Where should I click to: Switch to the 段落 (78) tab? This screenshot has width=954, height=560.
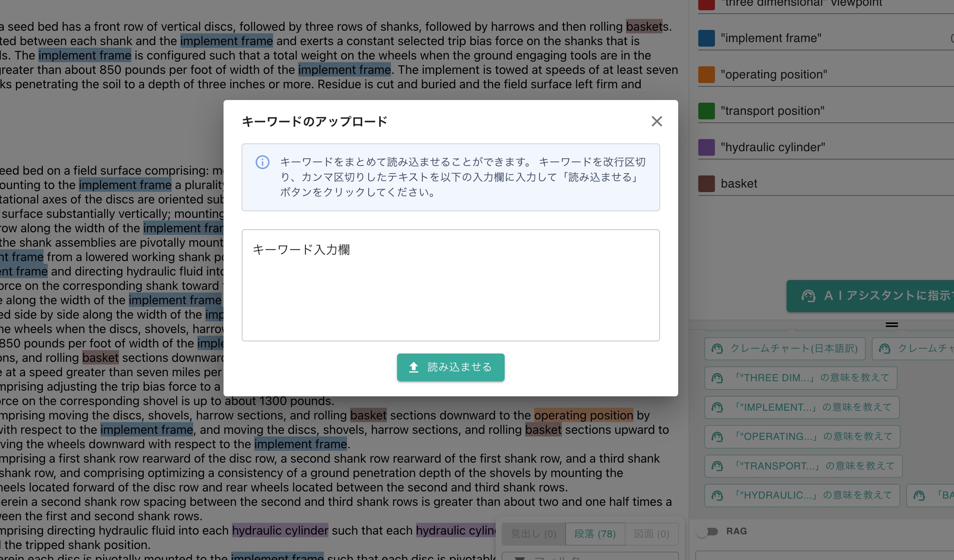tap(595, 534)
